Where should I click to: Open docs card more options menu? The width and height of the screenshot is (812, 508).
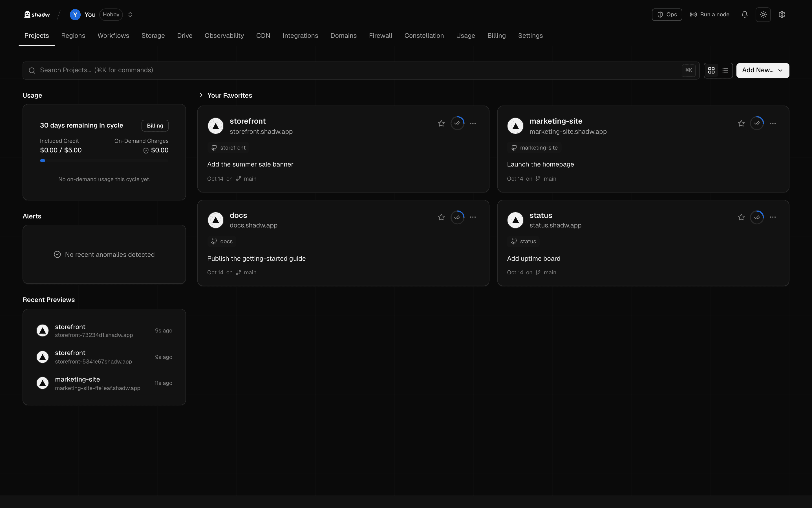click(x=473, y=217)
